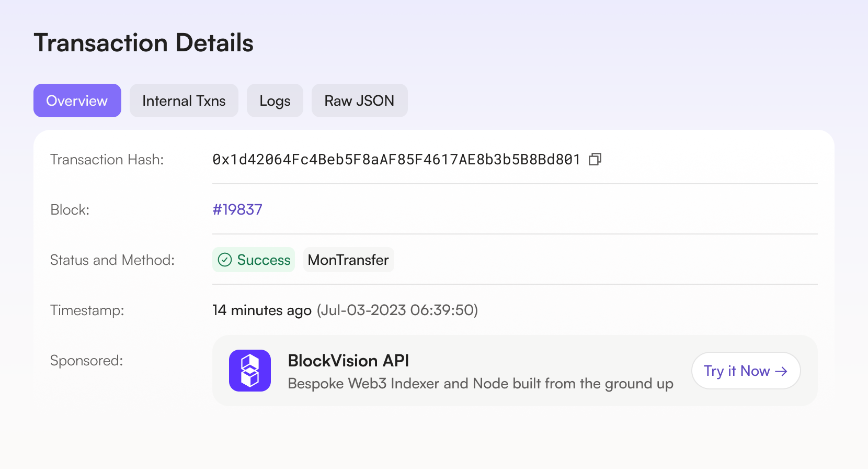Click the 'Status and Method:' label
This screenshot has height=469, width=868.
pyautogui.click(x=112, y=260)
